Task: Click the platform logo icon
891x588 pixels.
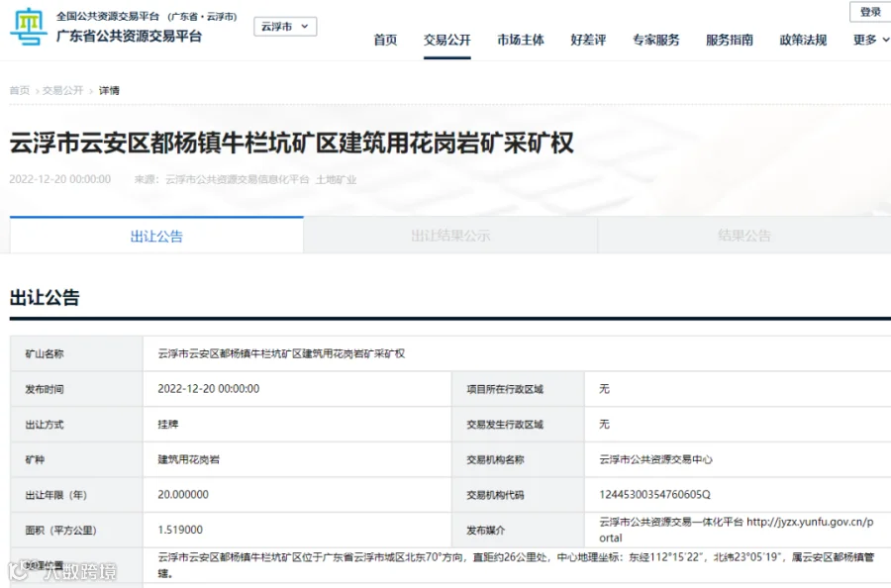Action: tap(29, 27)
